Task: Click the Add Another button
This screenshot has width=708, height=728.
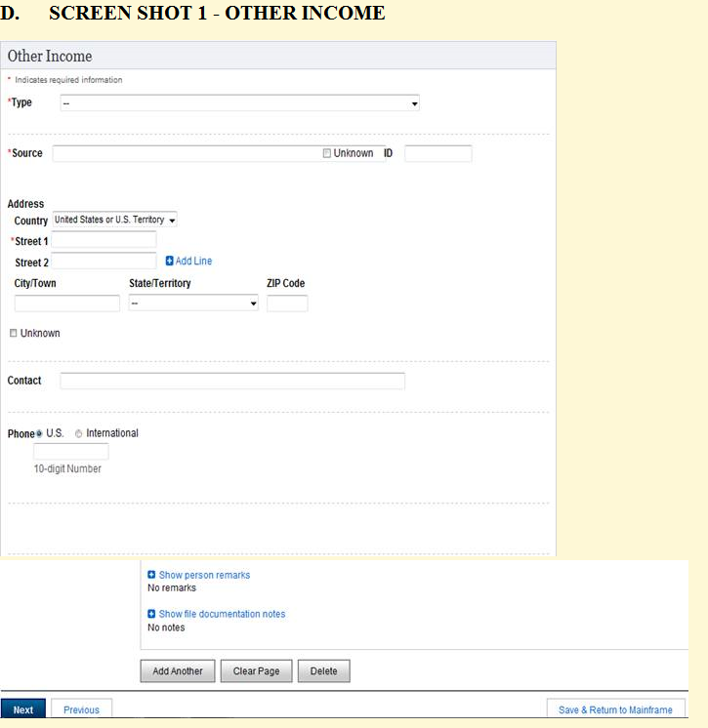Action: click(x=178, y=670)
